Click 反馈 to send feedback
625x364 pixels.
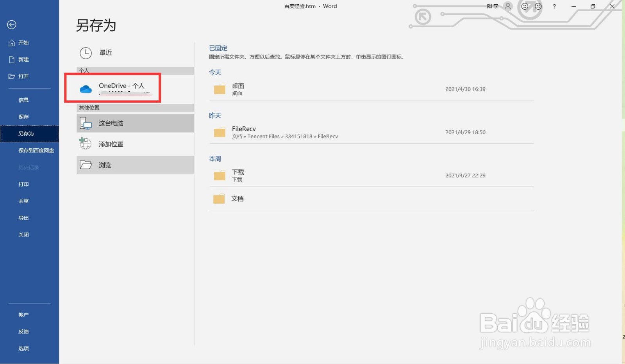[23, 331]
